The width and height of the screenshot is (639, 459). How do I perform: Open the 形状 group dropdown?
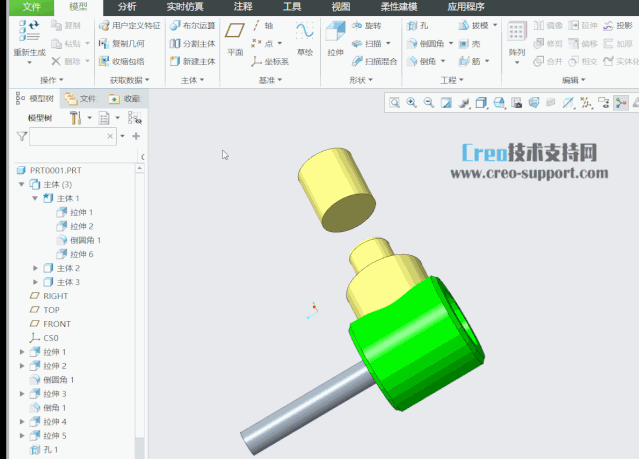[x=361, y=80]
